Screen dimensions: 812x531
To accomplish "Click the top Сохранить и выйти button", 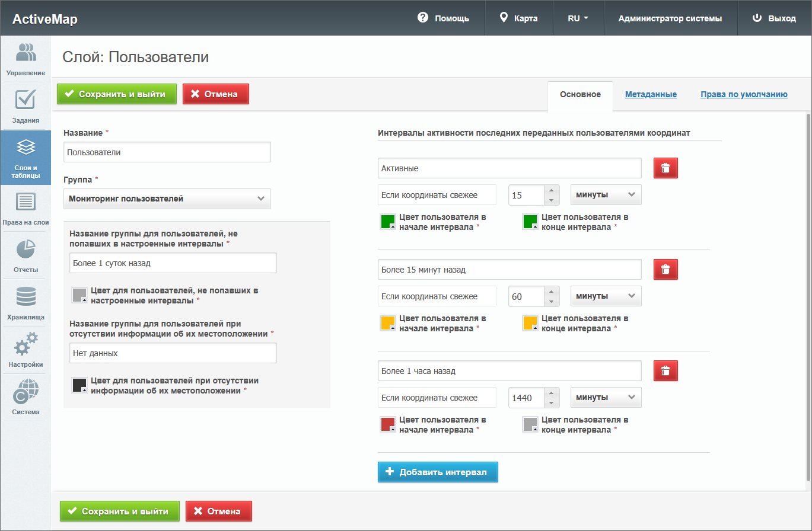I will [117, 94].
